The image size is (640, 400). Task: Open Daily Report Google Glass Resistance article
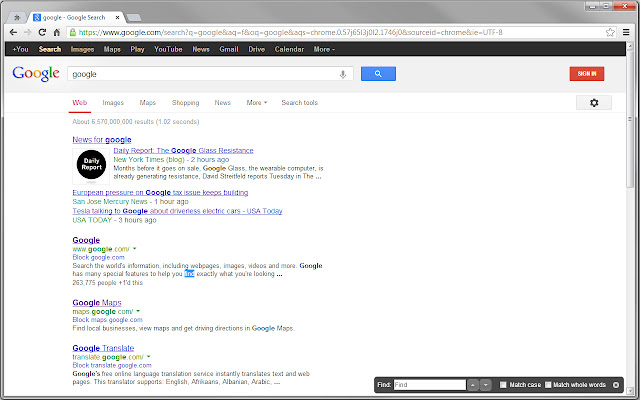(183, 150)
